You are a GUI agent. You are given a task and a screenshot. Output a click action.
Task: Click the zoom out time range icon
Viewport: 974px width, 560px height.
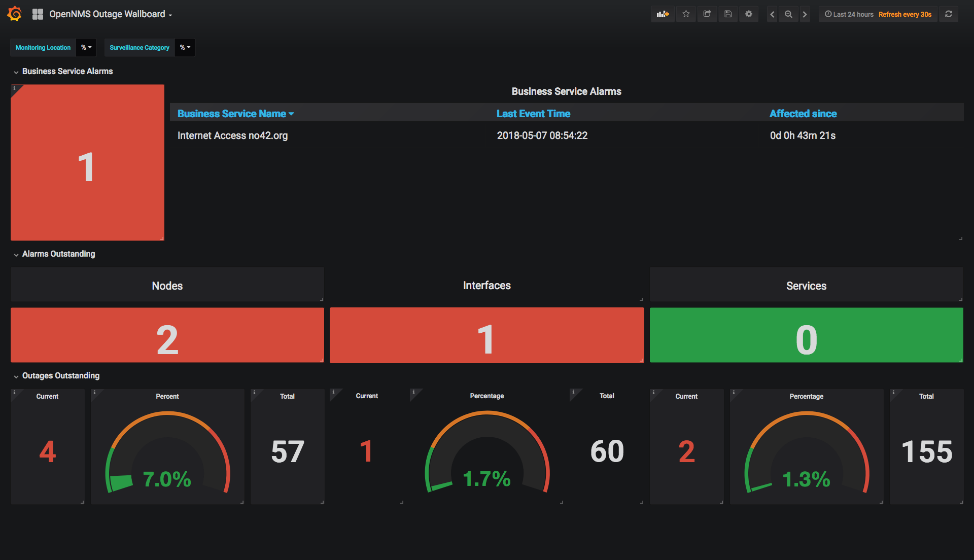click(x=788, y=14)
